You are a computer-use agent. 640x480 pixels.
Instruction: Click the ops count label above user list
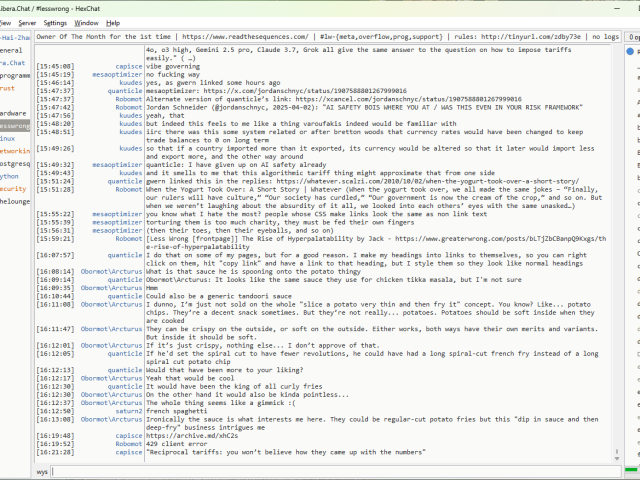tap(632, 36)
